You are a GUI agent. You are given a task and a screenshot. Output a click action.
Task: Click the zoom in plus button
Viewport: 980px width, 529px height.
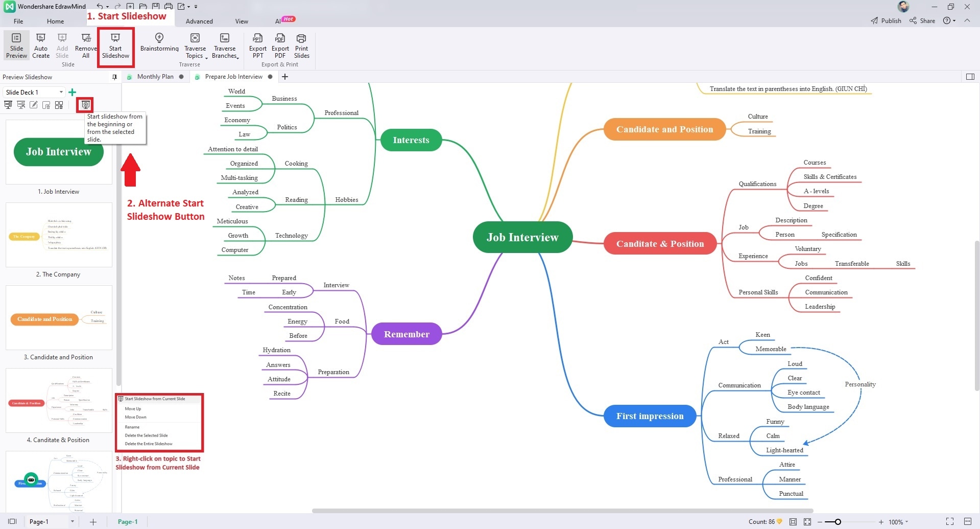[881, 522]
